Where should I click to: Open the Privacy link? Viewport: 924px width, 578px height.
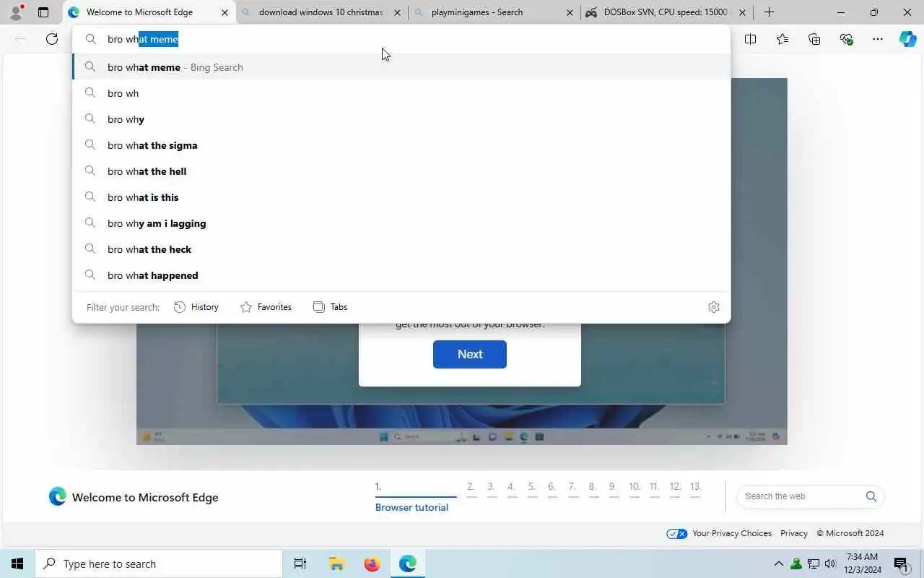794,533
